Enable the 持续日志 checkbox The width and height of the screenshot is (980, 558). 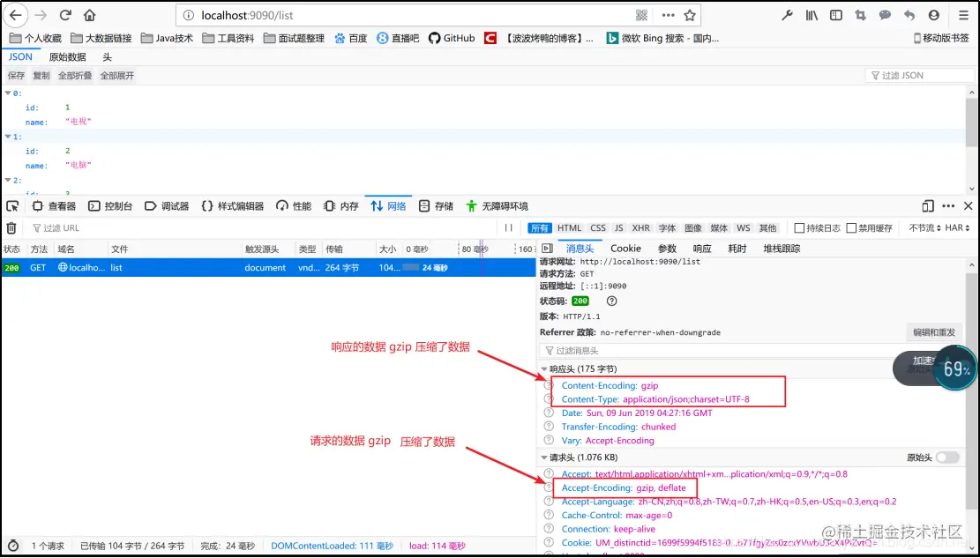(x=799, y=228)
